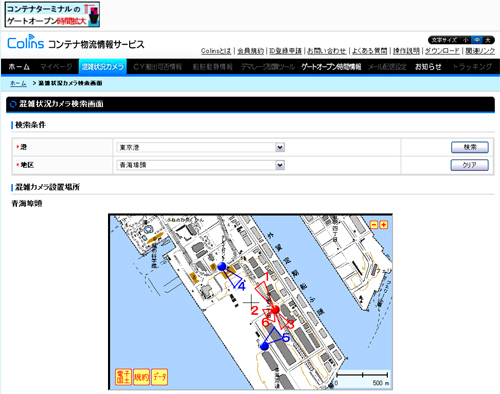
Task: Click the クリア clear button
Action: click(470, 165)
